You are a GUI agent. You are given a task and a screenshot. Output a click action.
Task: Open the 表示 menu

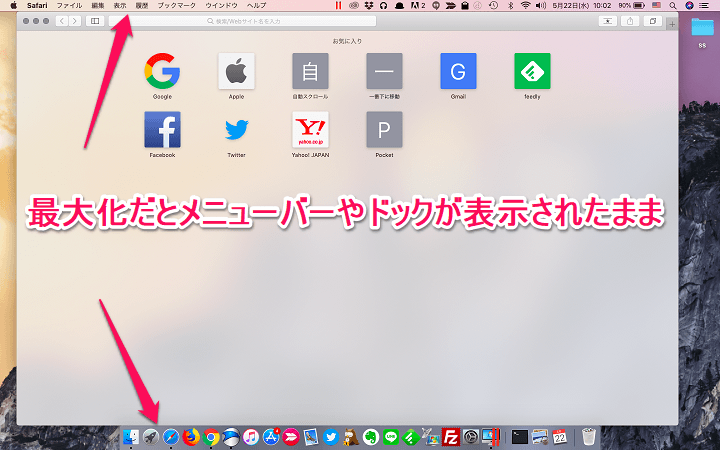click(x=120, y=6)
